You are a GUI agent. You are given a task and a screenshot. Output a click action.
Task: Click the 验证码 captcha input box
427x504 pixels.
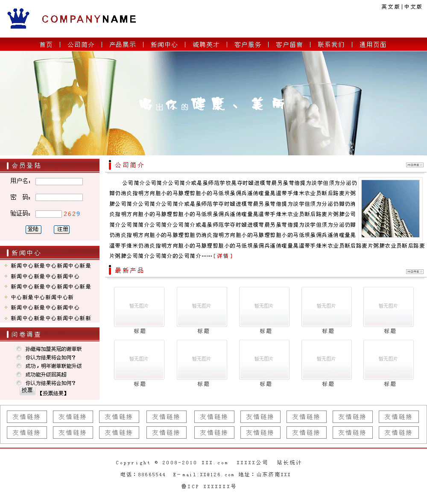pyautogui.click(x=48, y=214)
